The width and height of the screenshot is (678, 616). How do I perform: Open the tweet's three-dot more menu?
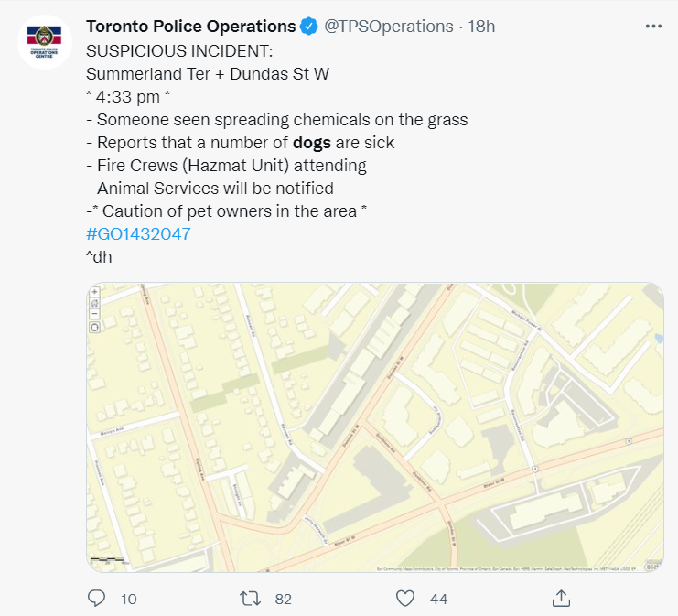pos(653,27)
